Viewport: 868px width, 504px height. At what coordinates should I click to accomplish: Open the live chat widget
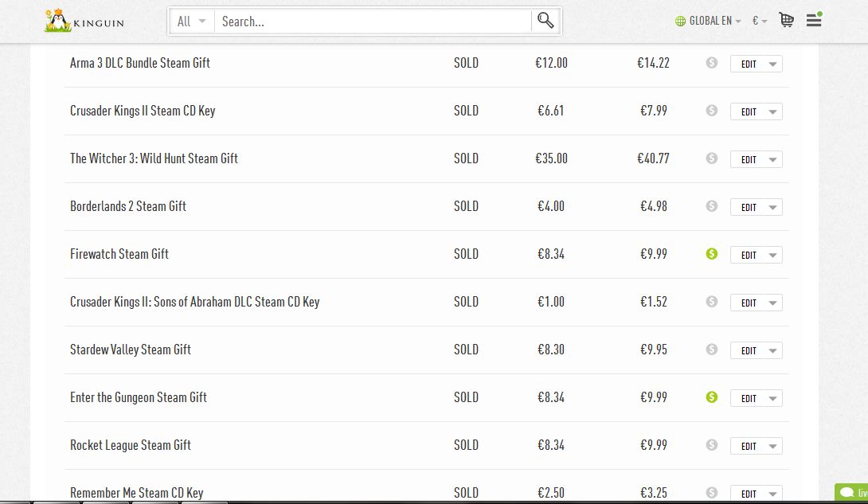[851, 492]
